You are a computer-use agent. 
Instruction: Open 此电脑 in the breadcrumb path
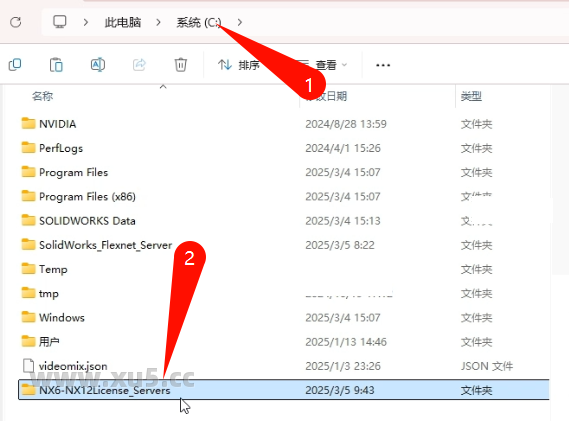tap(123, 23)
